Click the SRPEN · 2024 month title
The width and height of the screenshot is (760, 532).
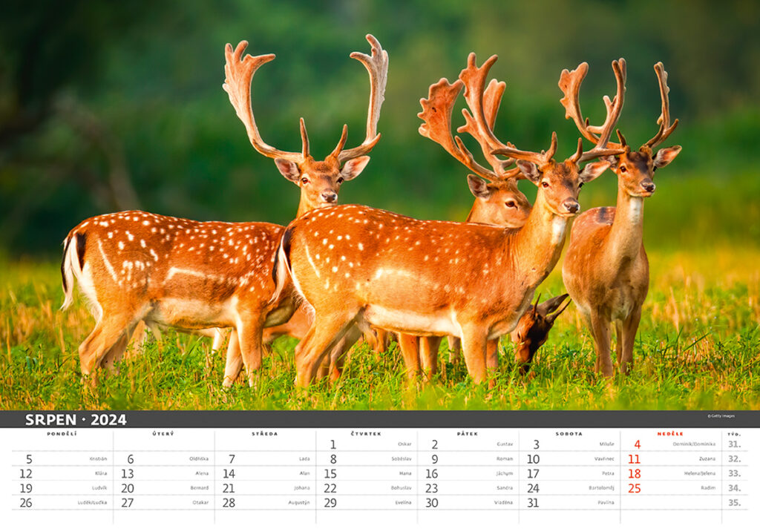pos(76,420)
